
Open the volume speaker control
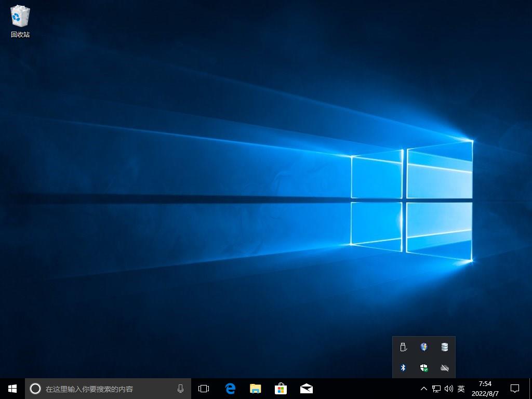pos(448,389)
